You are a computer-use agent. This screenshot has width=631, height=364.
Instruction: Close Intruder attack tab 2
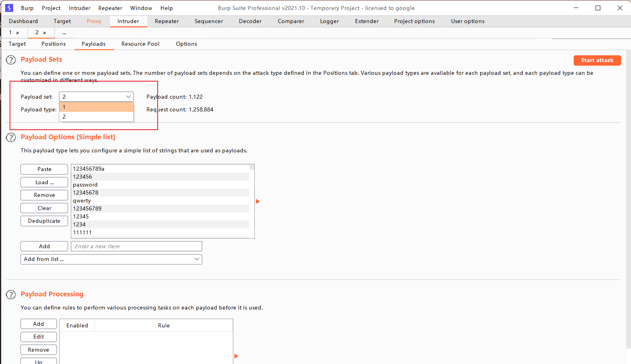click(x=45, y=33)
